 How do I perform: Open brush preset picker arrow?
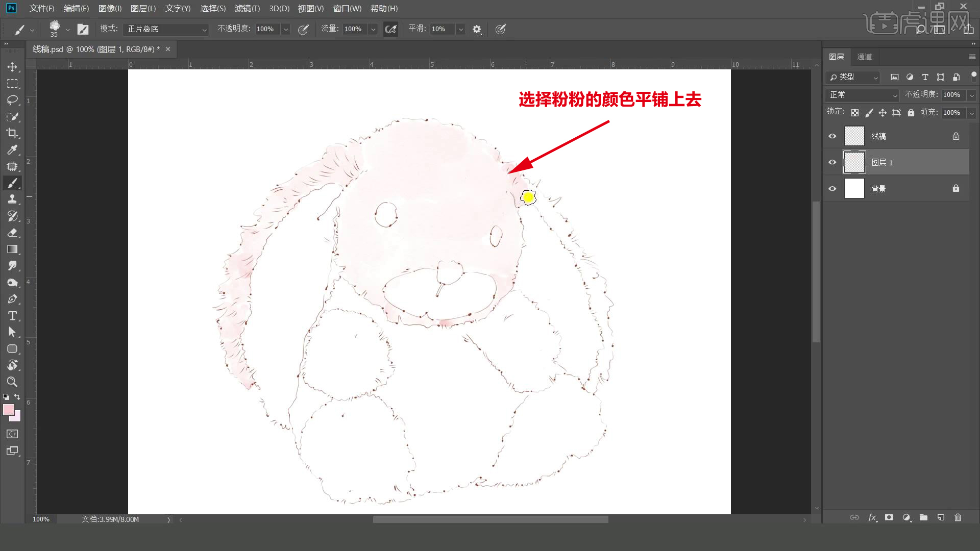coord(67,30)
